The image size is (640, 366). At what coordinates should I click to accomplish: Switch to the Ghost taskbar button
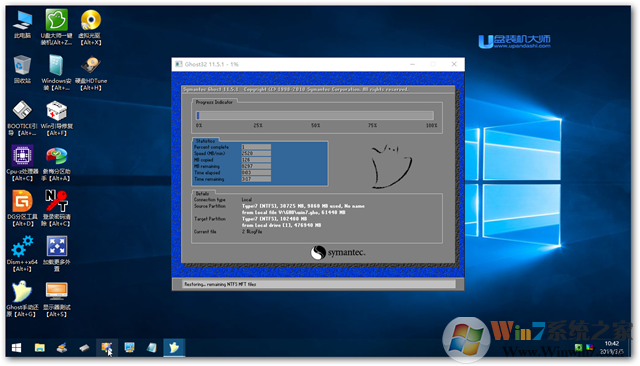point(174,348)
